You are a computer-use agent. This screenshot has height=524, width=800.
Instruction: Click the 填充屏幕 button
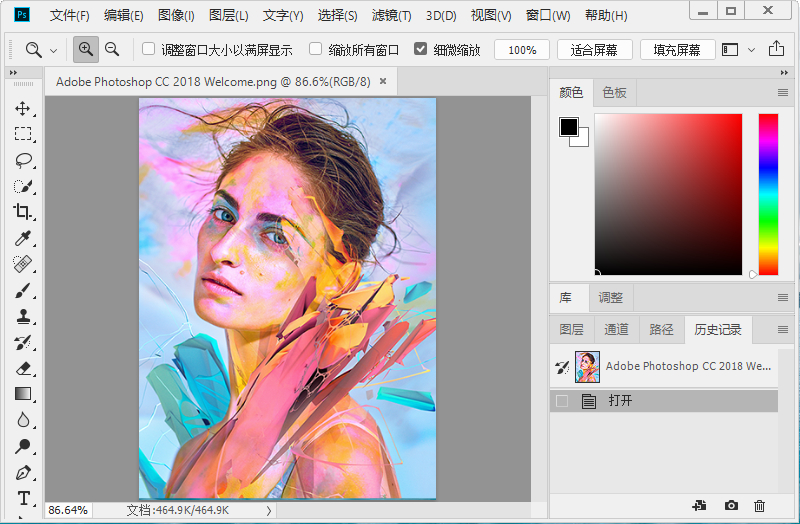[x=677, y=50]
